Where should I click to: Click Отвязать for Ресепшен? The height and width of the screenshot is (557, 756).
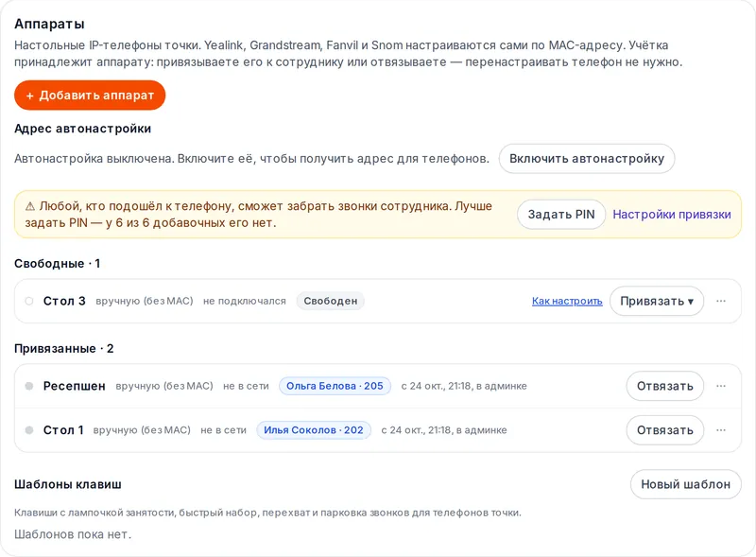[665, 386]
